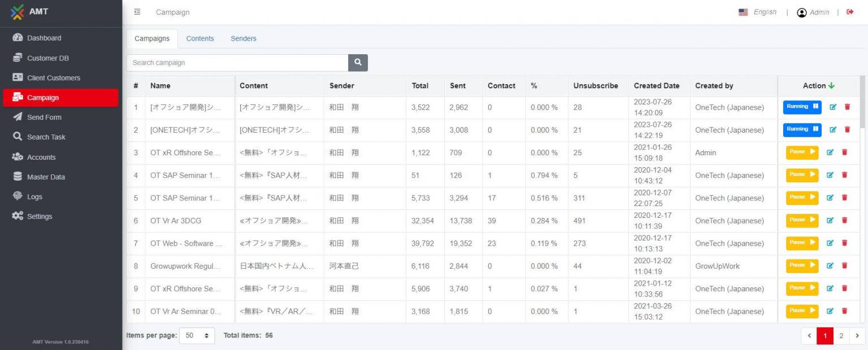Viewport: 868px width, 350px height.
Task: Click the AMT logo icon
Action: 18,12
